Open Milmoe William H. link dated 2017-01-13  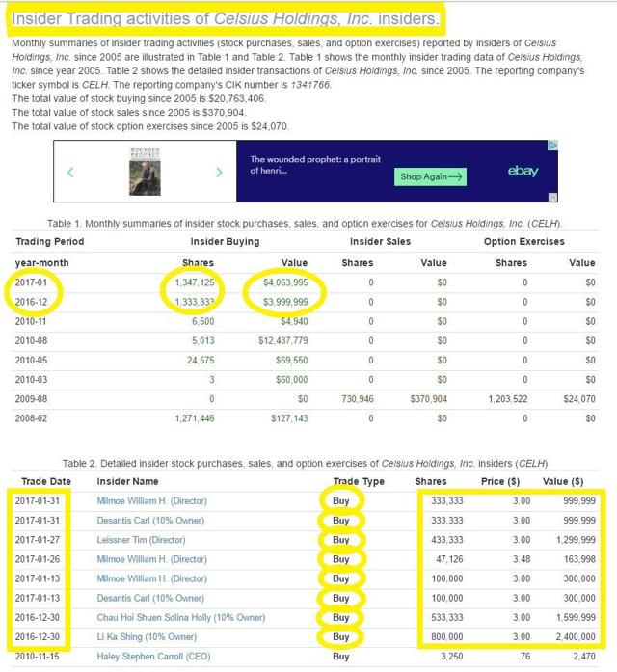[x=151, y=578]
